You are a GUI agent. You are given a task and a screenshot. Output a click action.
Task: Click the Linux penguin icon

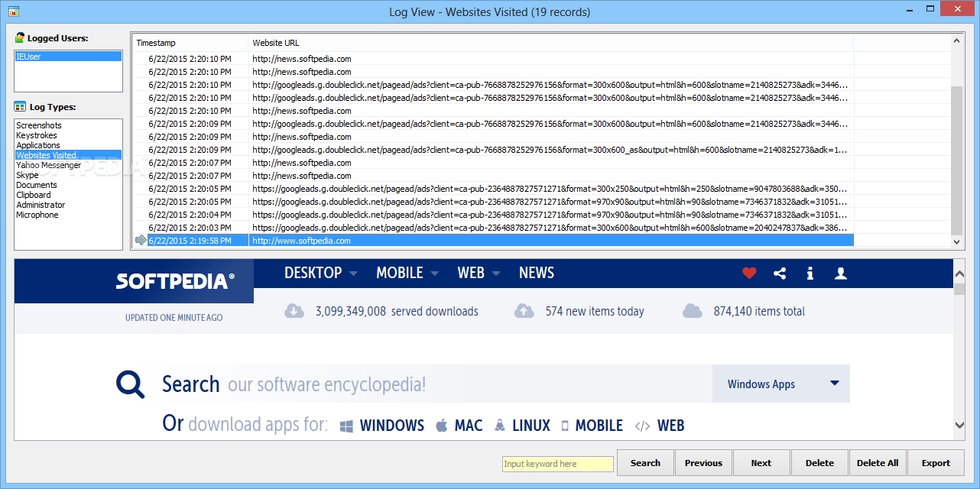click(500, 426)
